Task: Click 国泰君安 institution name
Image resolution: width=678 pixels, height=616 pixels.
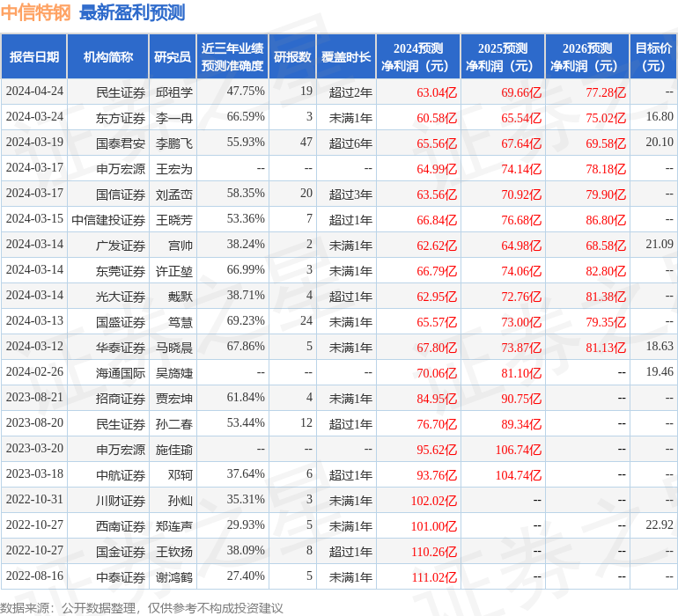Action: [121, 143]
